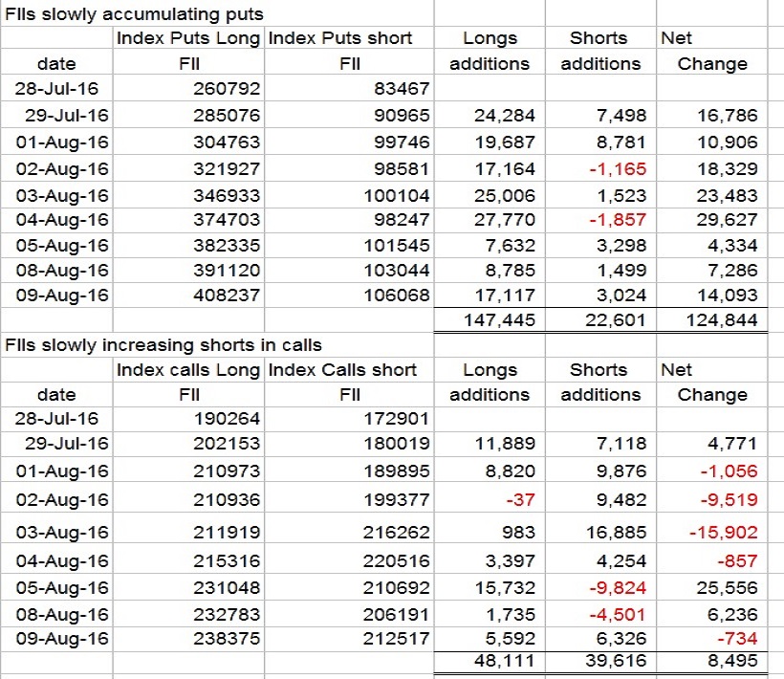The width and height of the screenshot is (784, 679).
Task: Select the 'Index Calls short' header cell
Action: coord(342,370)
